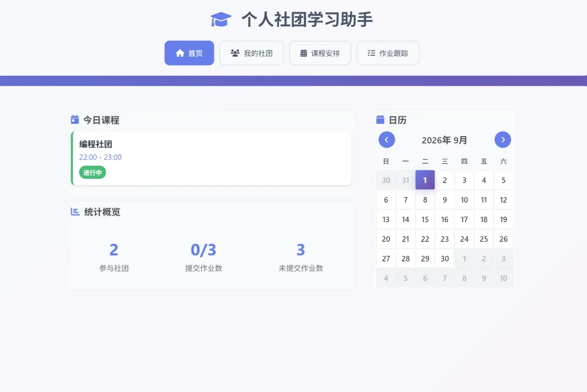
Task: Select greyed day 31 of previous month
Action: tap(405, 181)
